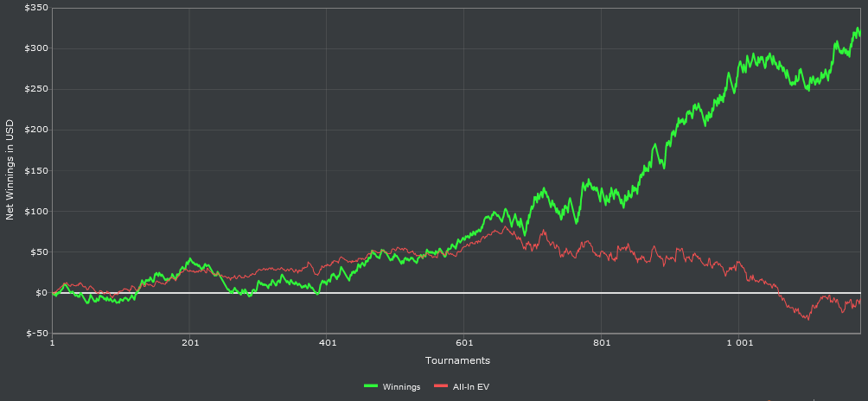Viewport: 868px width, 401px height.
Task: Click the $350 y-axis label
Action: coord(36,8)
